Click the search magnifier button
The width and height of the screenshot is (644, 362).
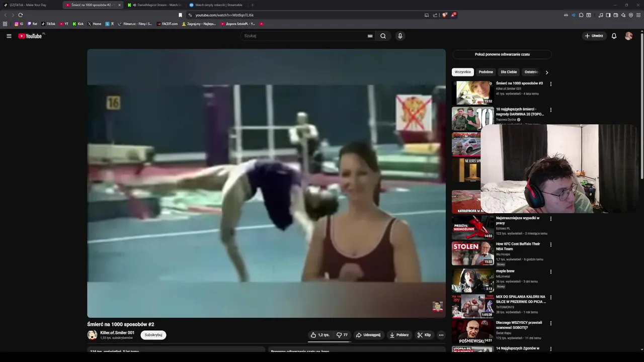pyautogui.click(x=383, y=36)
